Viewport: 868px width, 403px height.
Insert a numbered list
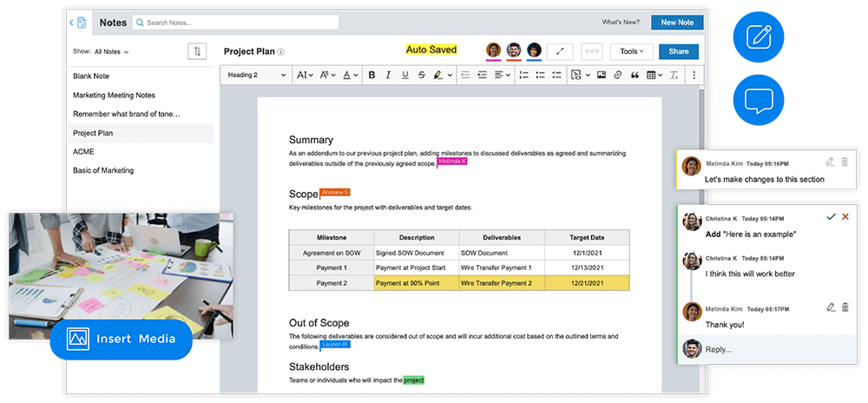(523, 75)
